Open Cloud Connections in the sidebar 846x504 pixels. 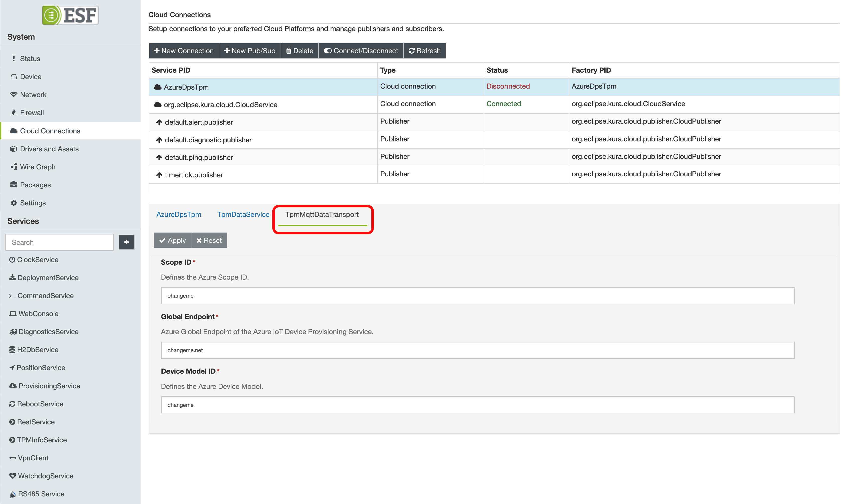[71, 131]
